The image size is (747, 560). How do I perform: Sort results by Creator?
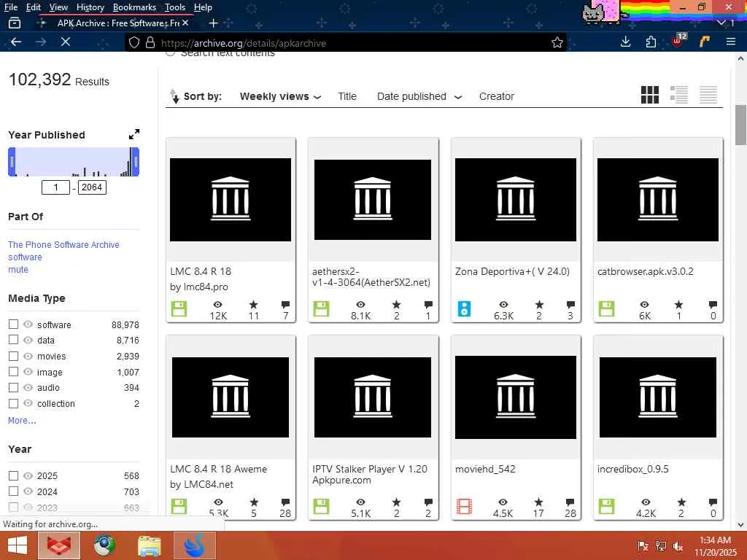(x=496, y=96)
